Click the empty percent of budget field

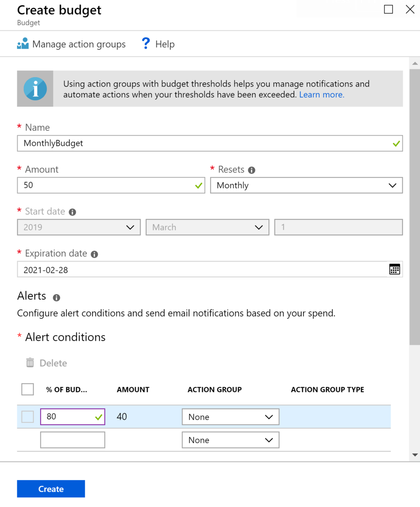[72, 440]
